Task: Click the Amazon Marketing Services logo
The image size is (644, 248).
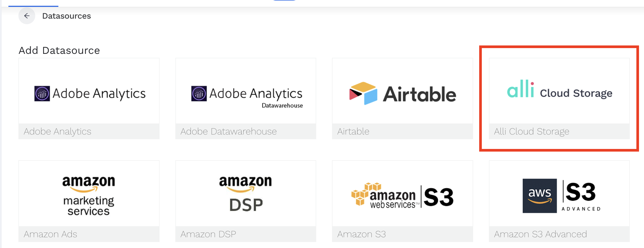Action: point(89,194)
